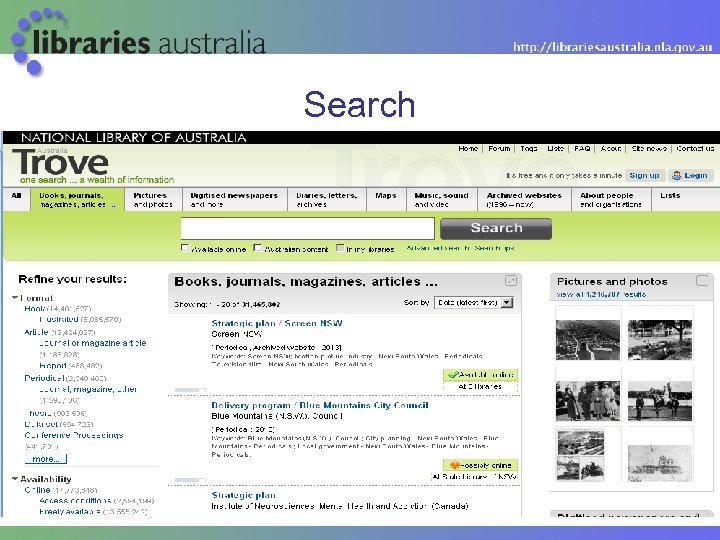Filter by Conference Proceedings
This screenshot has width=720, height=540.
click(x=74, y=435)
